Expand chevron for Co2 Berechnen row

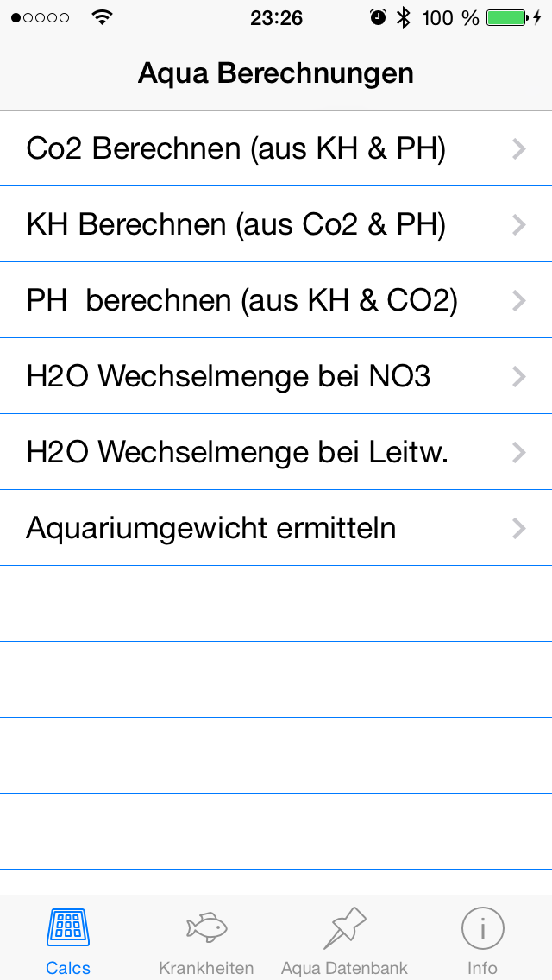click(519, 148)
